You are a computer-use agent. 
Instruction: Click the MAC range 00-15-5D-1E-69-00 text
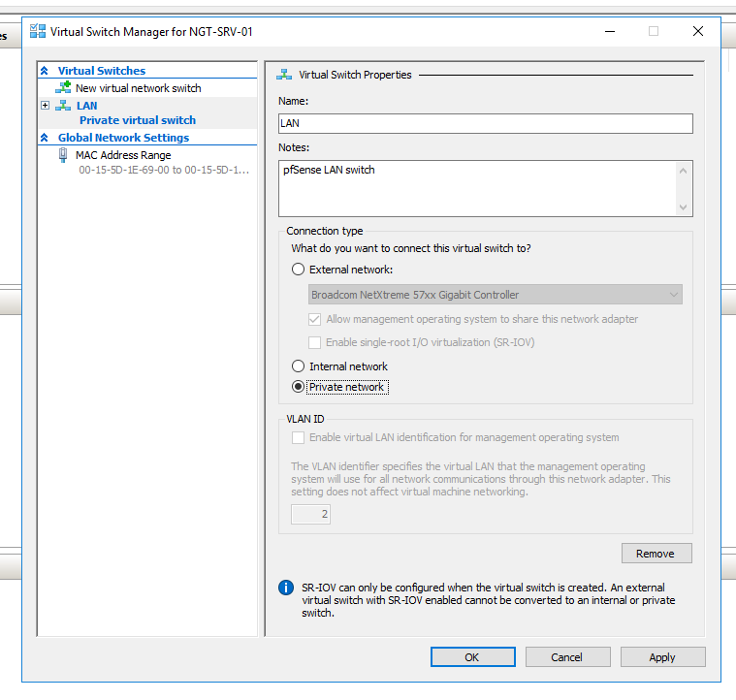tap(164, 170)
